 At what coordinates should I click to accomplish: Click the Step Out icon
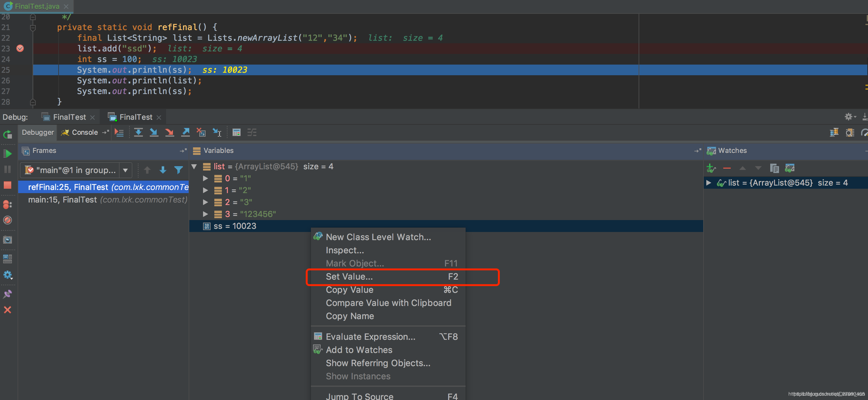[x=185, y=132]
